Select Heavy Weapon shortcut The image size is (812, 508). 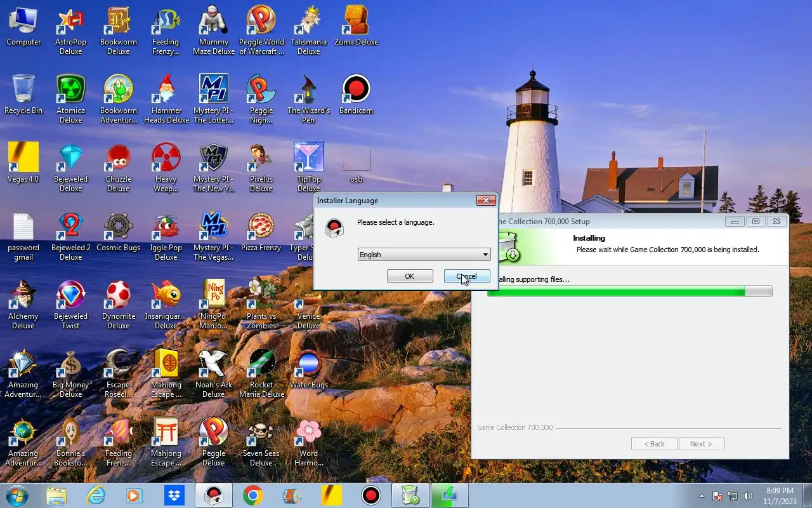166,168
